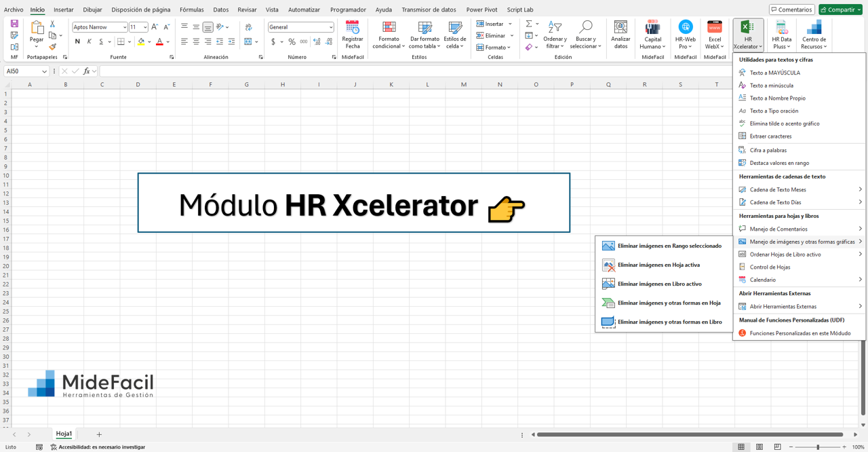
Task: Toggle bold formatting
Action: pyautogui.click(x=77, y=42)
